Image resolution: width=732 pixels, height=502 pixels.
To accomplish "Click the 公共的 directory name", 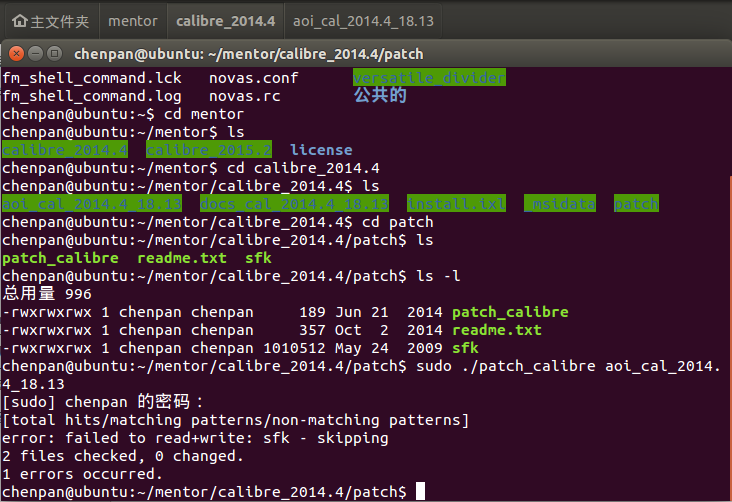I will coord(380,95).
